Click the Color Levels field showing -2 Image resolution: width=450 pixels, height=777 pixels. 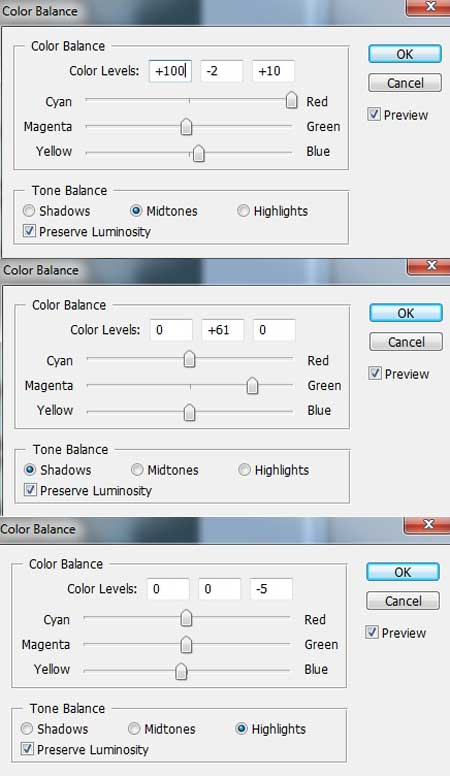[x=222, y=71]
